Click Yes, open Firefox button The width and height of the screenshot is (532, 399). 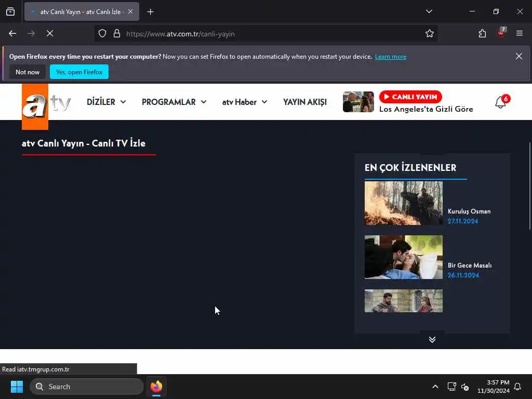79,72
